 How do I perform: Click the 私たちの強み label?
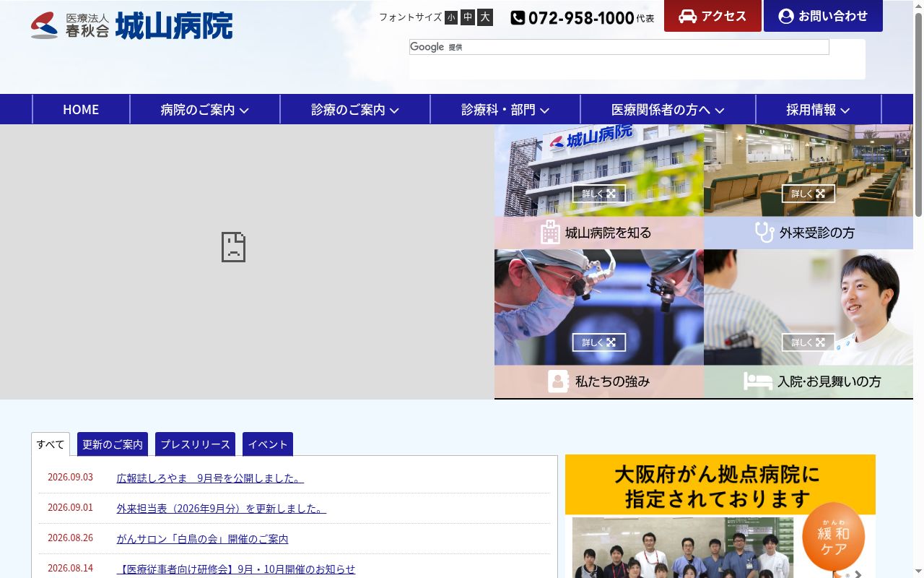coord(613,381)
